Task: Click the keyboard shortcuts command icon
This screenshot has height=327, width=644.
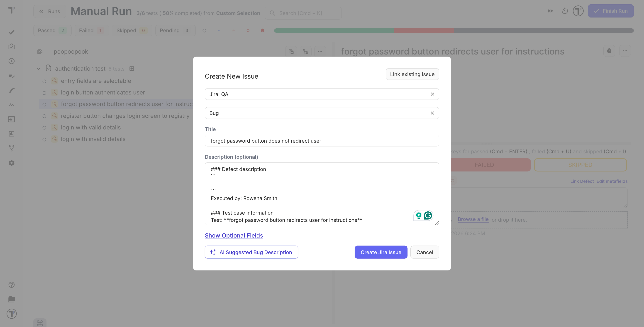Action: coord(40,323)
